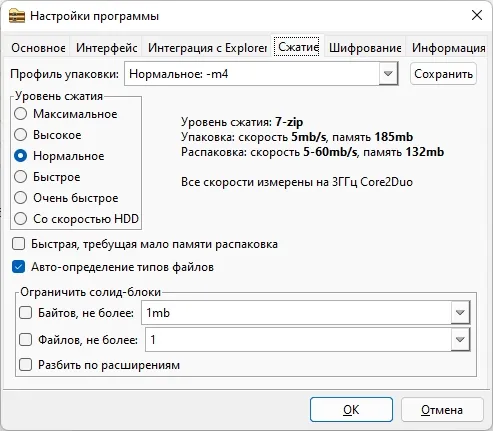The image size is (493, 431).
Task: Confirm settings with OK button
Action: pos(351,409)
